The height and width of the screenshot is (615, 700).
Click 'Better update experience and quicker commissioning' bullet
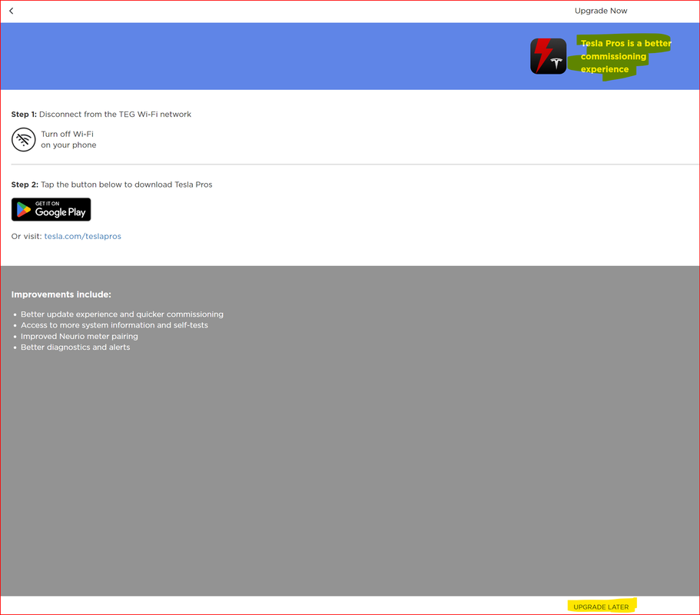pyautogui.click(x=122, y=314)
